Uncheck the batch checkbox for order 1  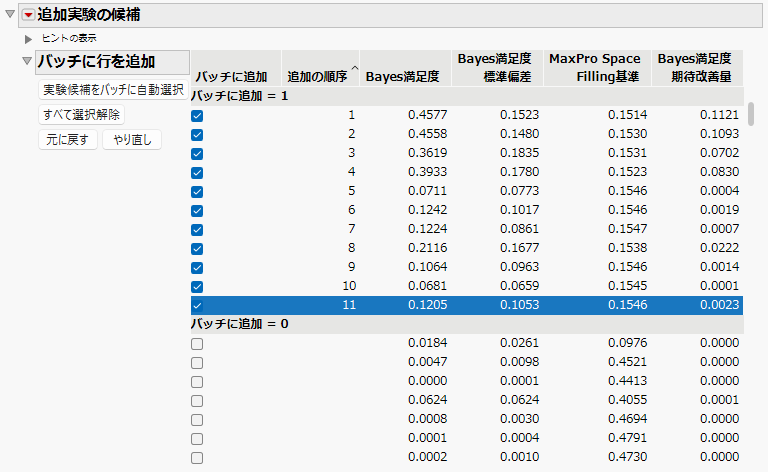tap(197, 116)
